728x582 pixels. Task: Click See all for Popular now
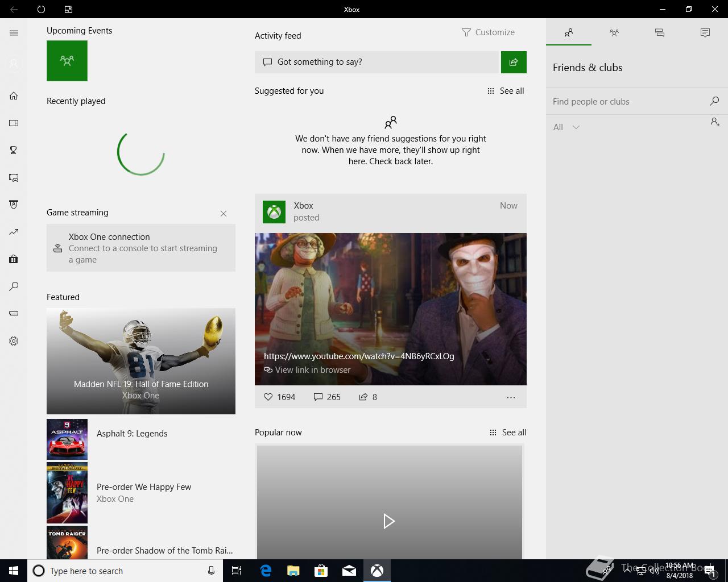(508, 433)
